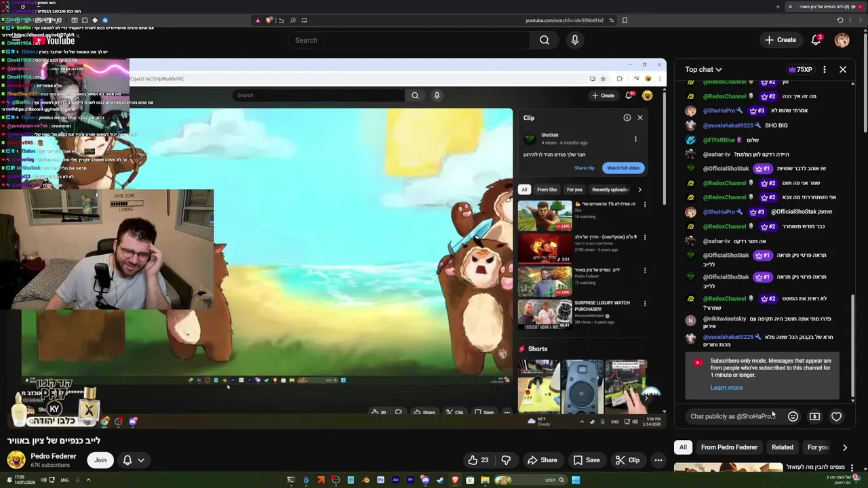Select the For you chip
868x488 pixels.
(x=817, y=447)
